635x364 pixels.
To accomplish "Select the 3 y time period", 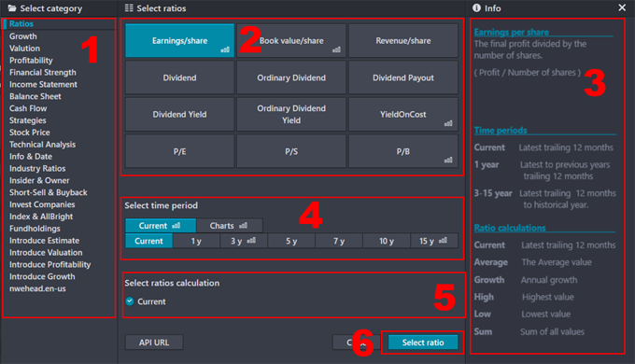I will (x=244, y=241).
